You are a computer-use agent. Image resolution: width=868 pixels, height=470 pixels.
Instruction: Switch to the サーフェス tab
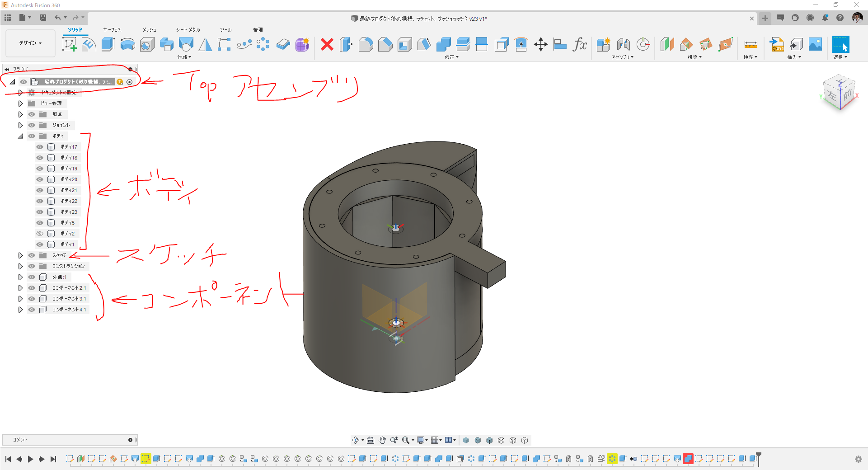[112, 30]
